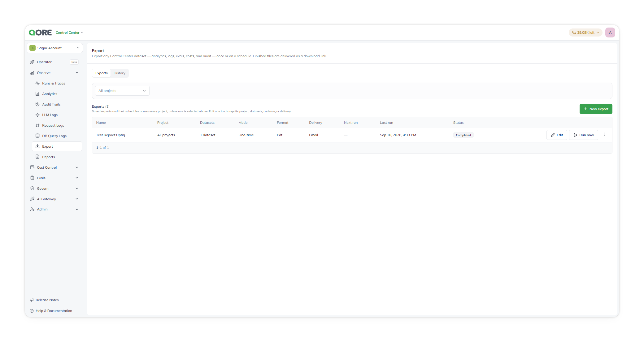Click the Completed status badge
Image resolution: width=644 pixels, height=342 pixels.
pos(463,135)
